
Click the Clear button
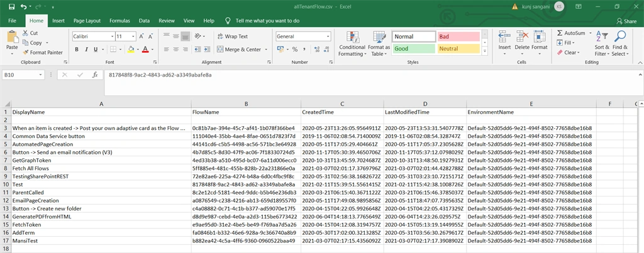point(568,53)
